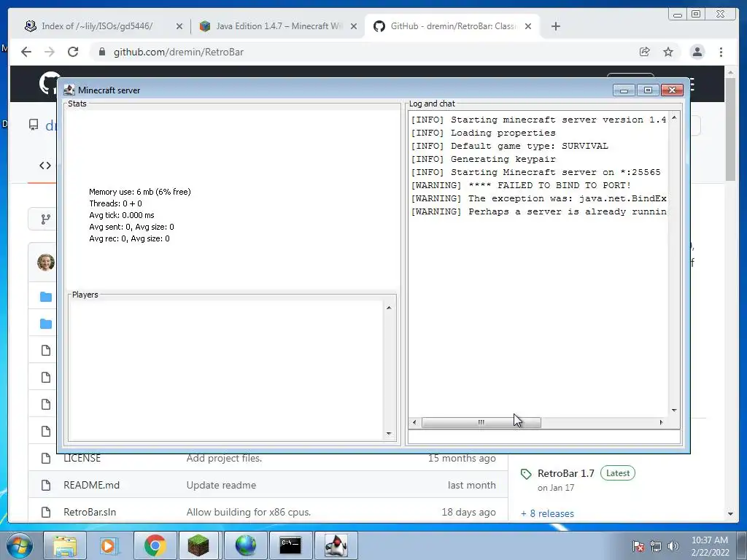Open the Windows Start menu
The image size is (747, 560).
(x=20, y=545)
